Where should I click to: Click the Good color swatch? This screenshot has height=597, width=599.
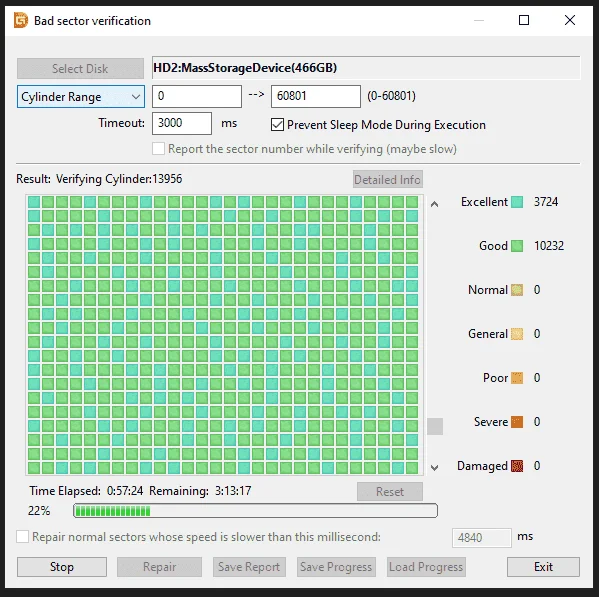pos(517,246)
